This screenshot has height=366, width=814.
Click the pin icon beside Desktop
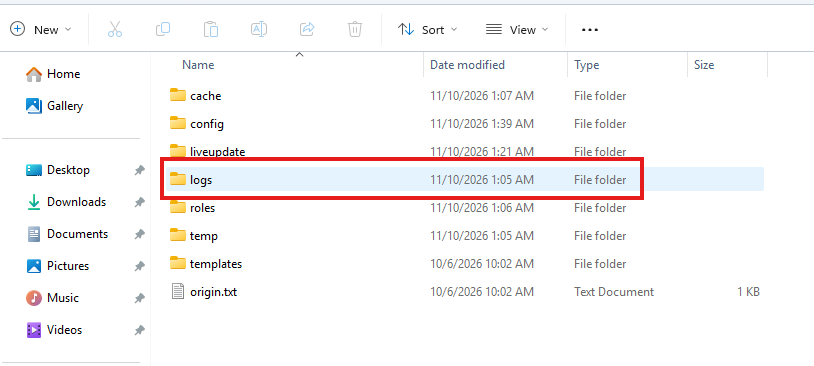coord(140,170)
